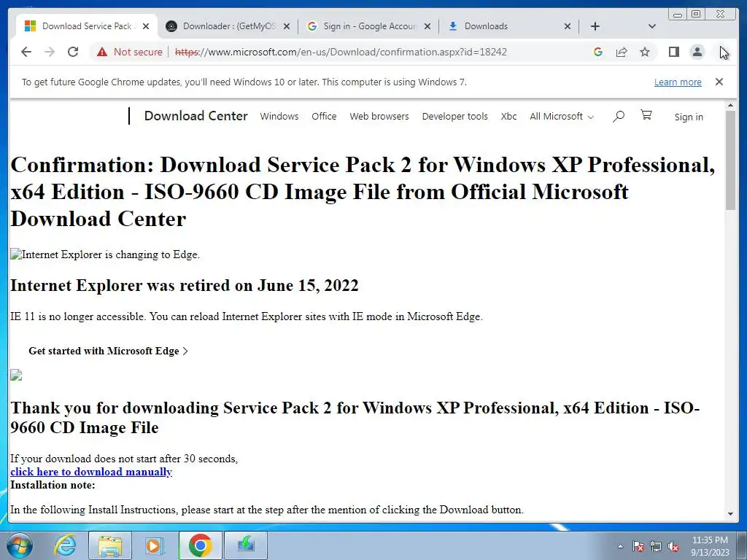This screenshot has height=560, width=747.
Task: Open Chrome side panel
Action: pyautogui.click(x=673, y=52)
